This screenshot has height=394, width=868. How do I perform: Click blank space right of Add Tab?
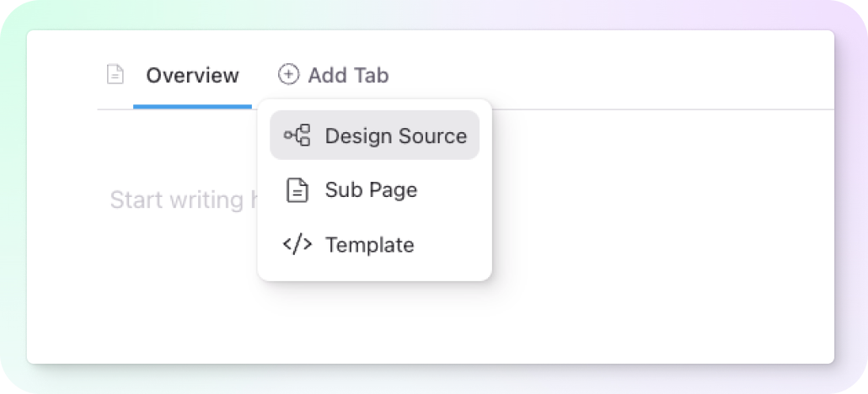[609, 75]
